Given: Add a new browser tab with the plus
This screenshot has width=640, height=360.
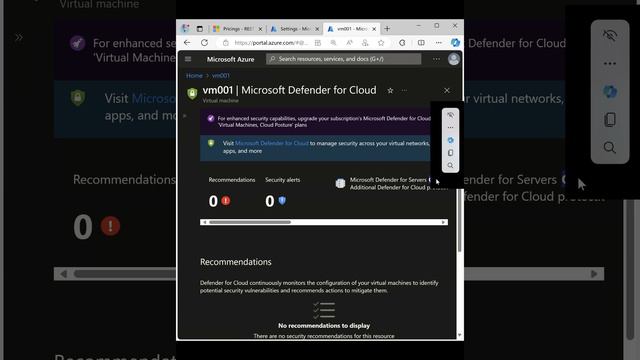Looking at the screenshot, I should [387, 29].
